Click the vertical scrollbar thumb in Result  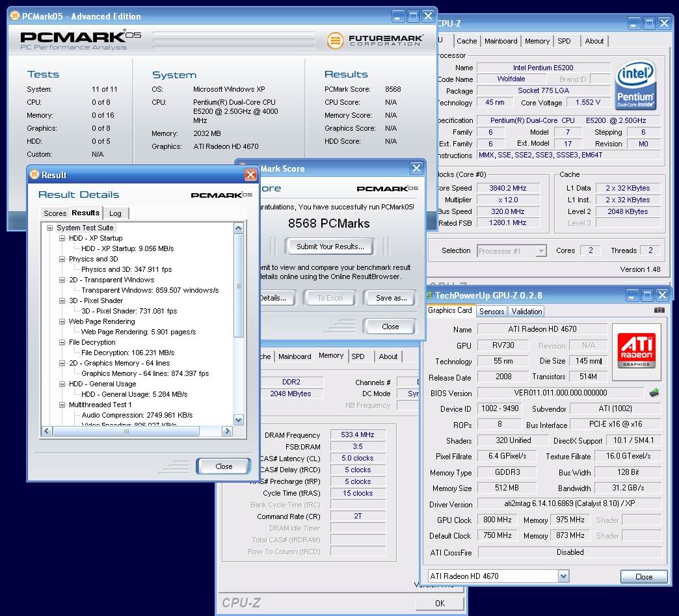tap(238, 286)
